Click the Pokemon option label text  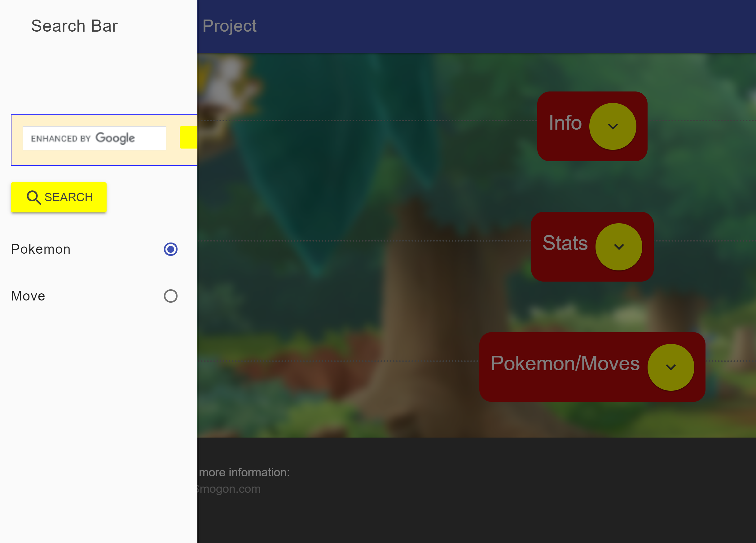point(41,249)
